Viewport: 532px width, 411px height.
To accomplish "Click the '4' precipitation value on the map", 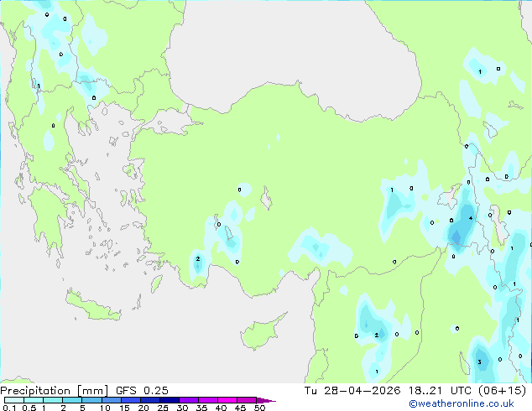I will [x=471, y=218].
